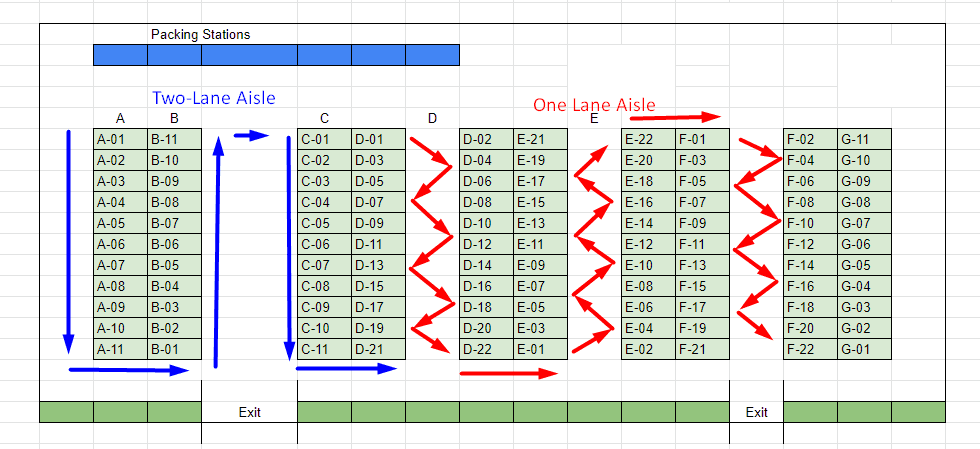Select the Two-Lane Aisle text
Screen dimensions: 980x449
pyautogui.click(x=214, y=98)
